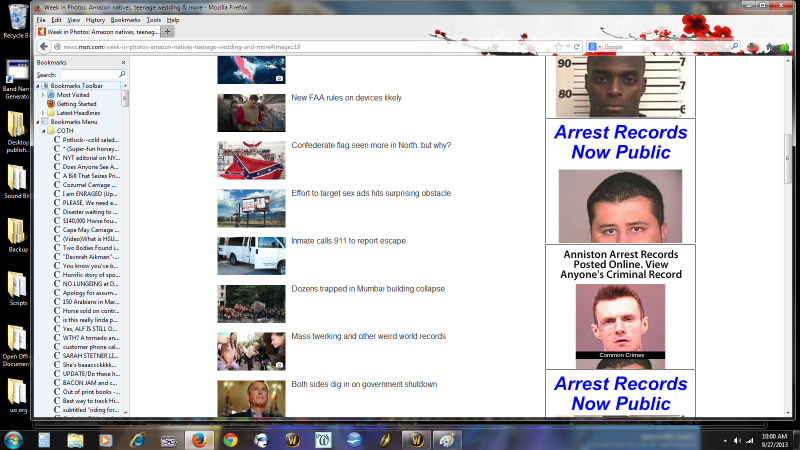Open the Paint palette taskbar icon
Image resolution: width=800 pixels, height=450 pixels.
coord(447,440)
